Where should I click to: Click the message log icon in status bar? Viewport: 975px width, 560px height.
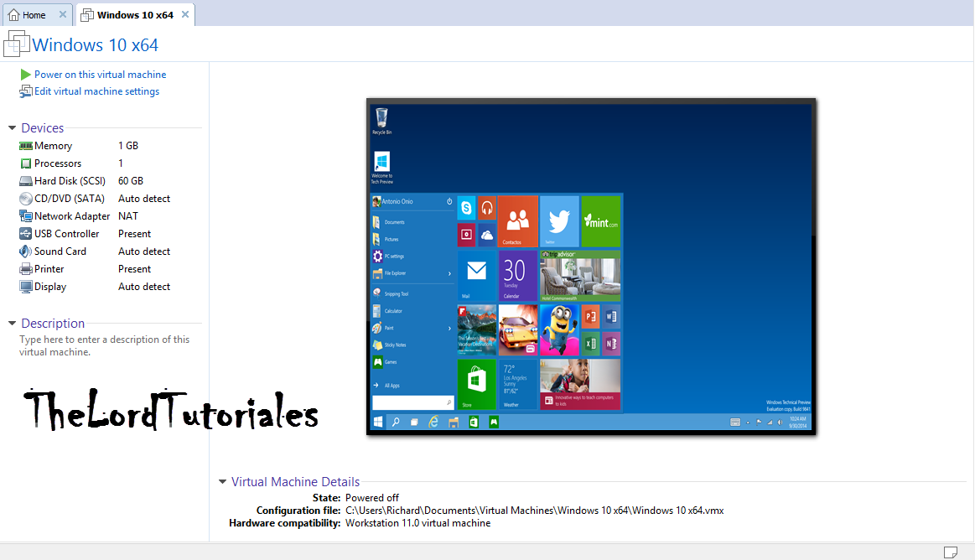tap(950, 552)
